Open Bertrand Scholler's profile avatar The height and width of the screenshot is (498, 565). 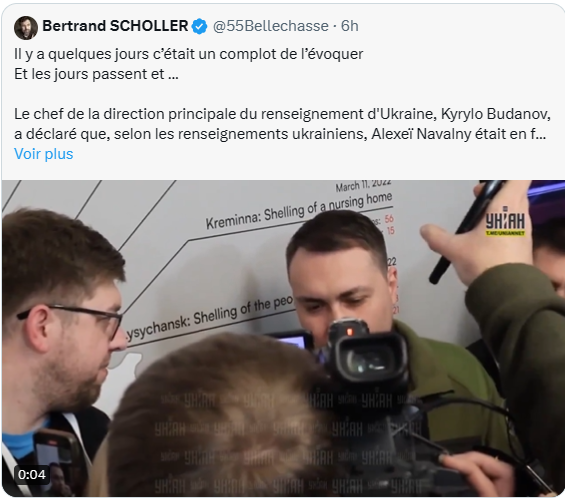tap(26, 27)
